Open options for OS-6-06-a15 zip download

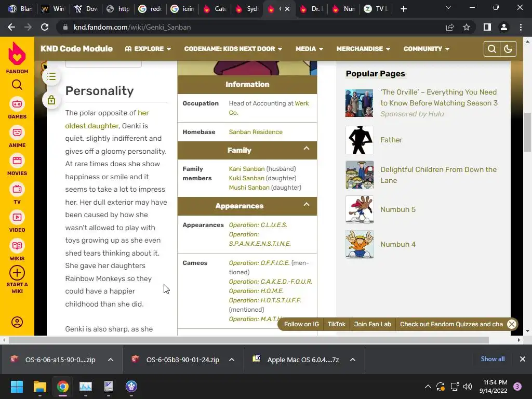point(111,360)
